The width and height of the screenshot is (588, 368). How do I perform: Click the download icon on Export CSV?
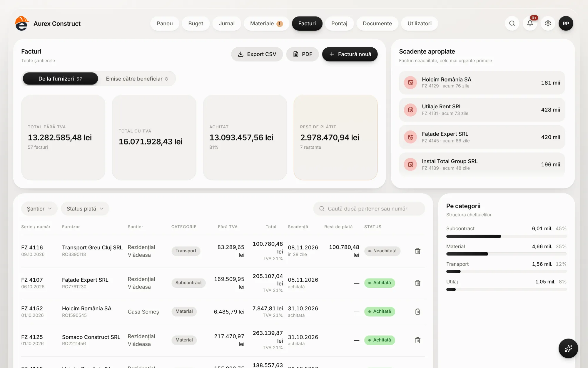tap(240, 54)
